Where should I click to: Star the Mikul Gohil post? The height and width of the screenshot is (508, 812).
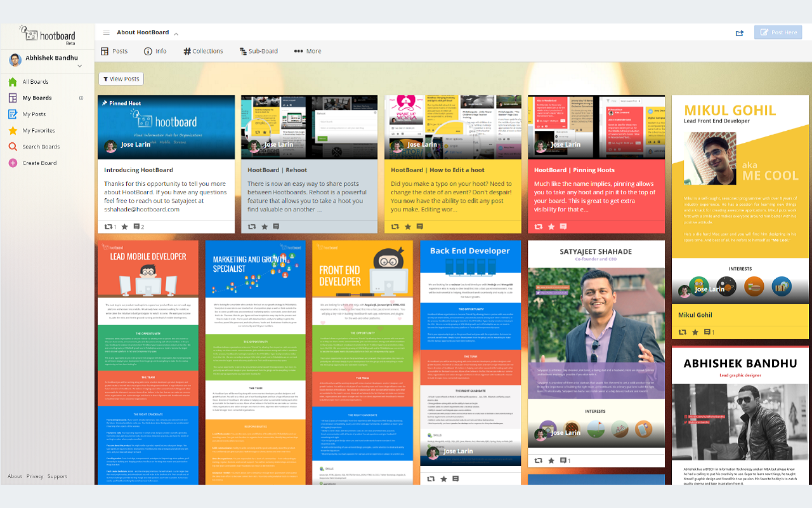(695, 332)
